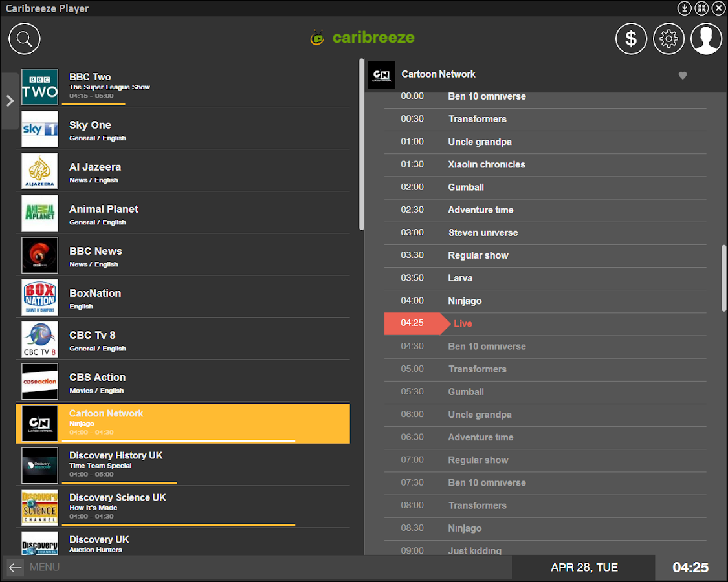The width and height of the screenshot is (728, 582).
Task: Click the channel list scrollbar
Action: tap(361, 144)
